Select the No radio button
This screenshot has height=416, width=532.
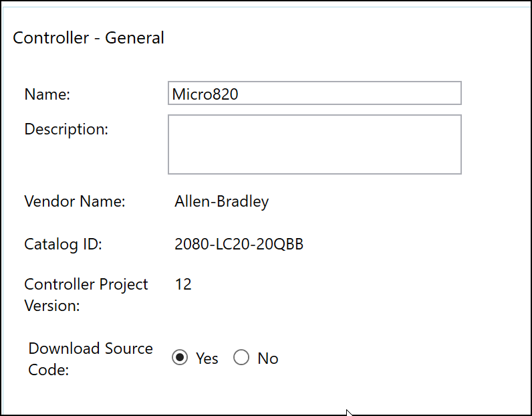point(241,358)
